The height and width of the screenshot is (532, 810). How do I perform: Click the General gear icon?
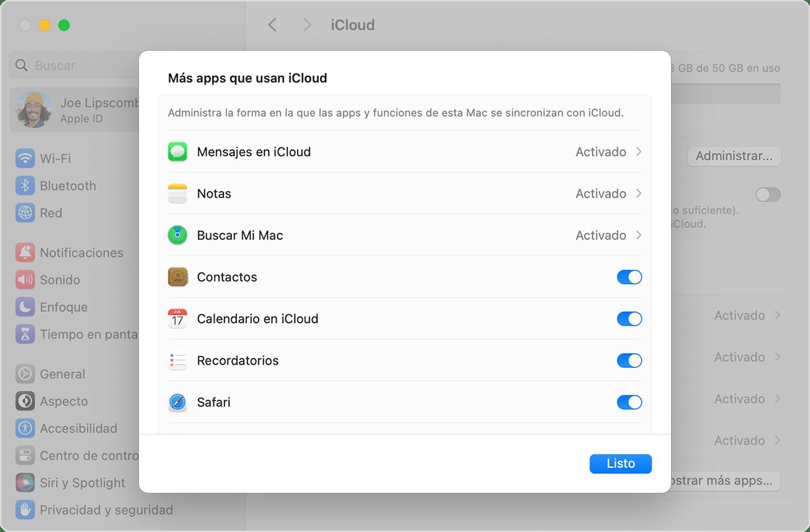25,374
